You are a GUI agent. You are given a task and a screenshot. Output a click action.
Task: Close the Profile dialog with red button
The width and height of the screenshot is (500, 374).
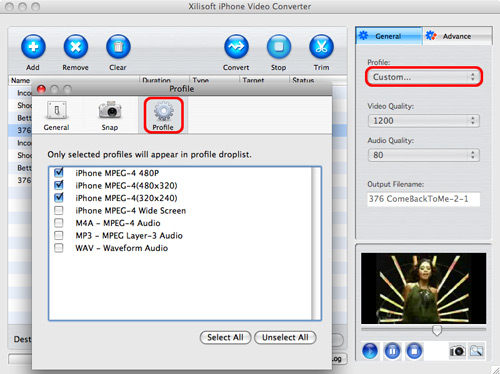point(41,89)
